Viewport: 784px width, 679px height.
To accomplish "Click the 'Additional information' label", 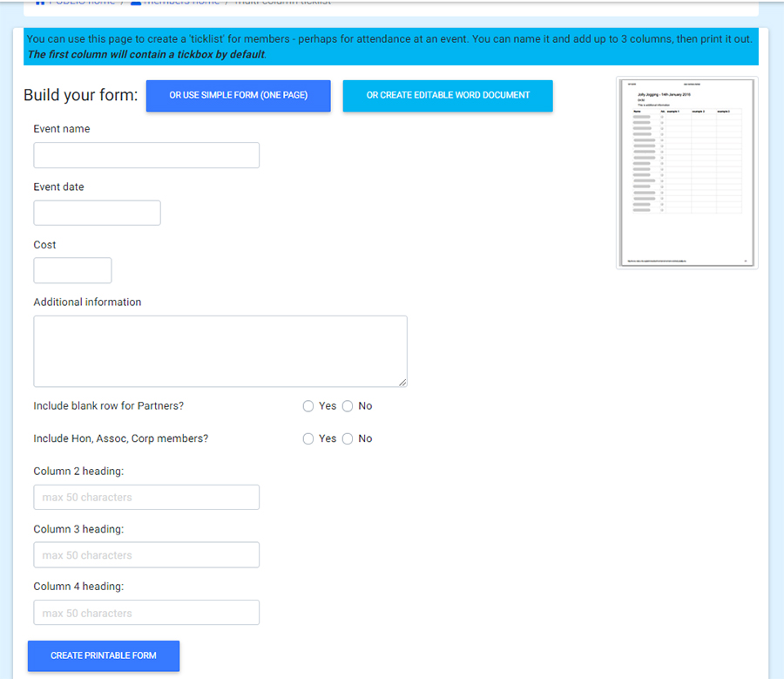I will pos(87,302).
